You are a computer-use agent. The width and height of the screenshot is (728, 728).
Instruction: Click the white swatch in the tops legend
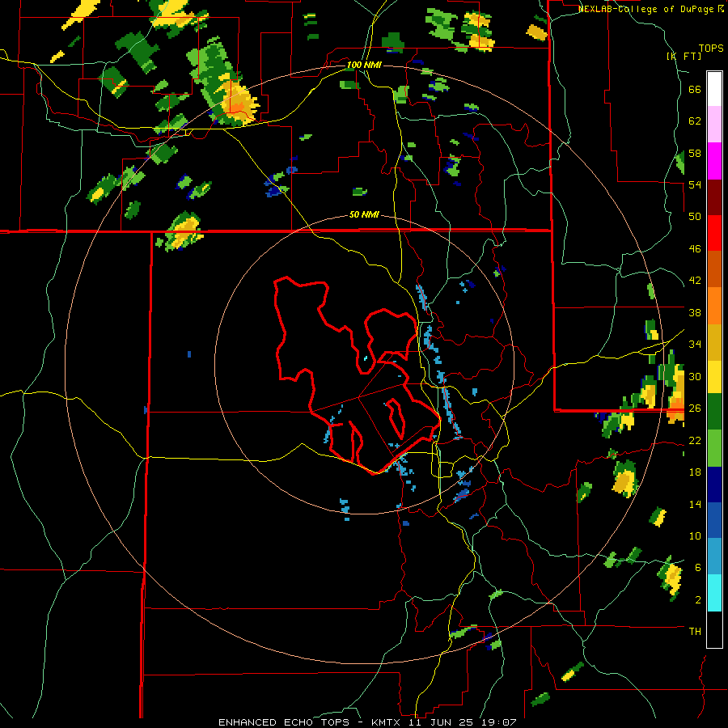pyautogui.click(x=714, y=89)
